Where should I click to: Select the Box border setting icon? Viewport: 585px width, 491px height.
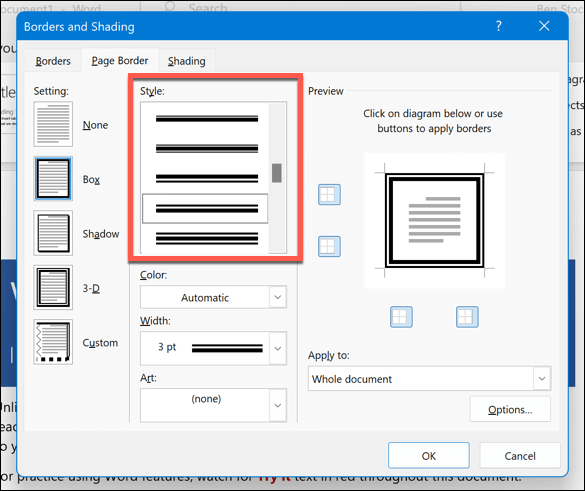coord(53,179)
